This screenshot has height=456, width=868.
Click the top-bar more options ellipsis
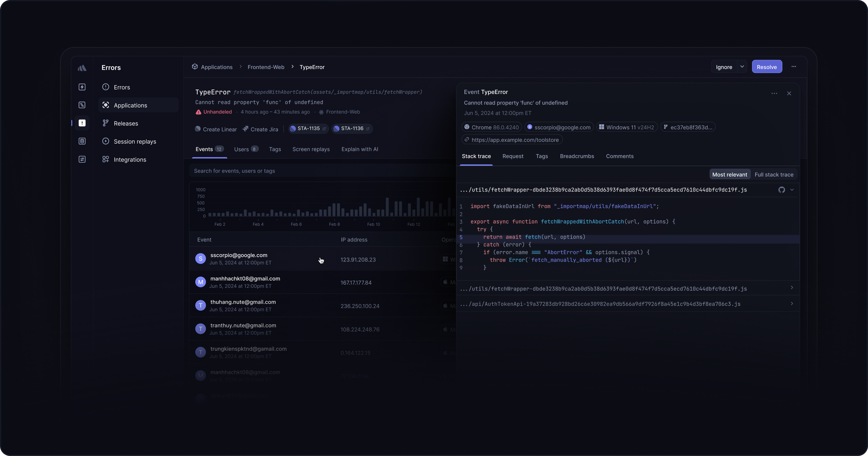click(794, 67)
